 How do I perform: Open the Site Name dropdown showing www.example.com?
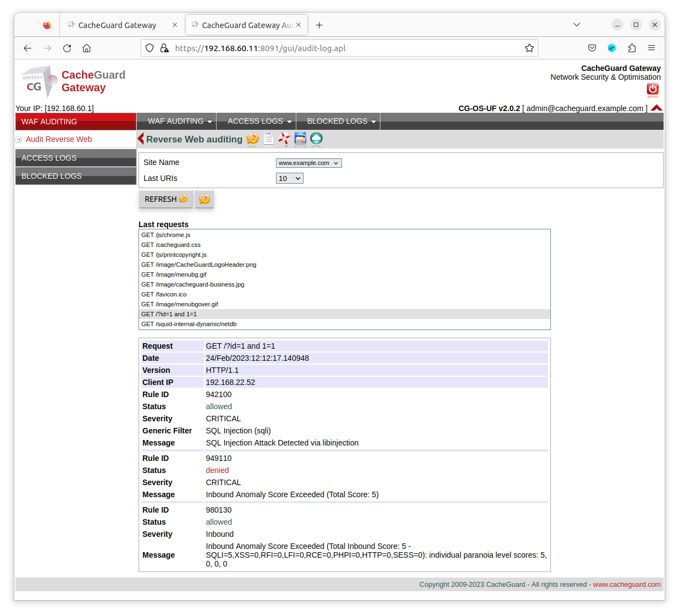308,163
